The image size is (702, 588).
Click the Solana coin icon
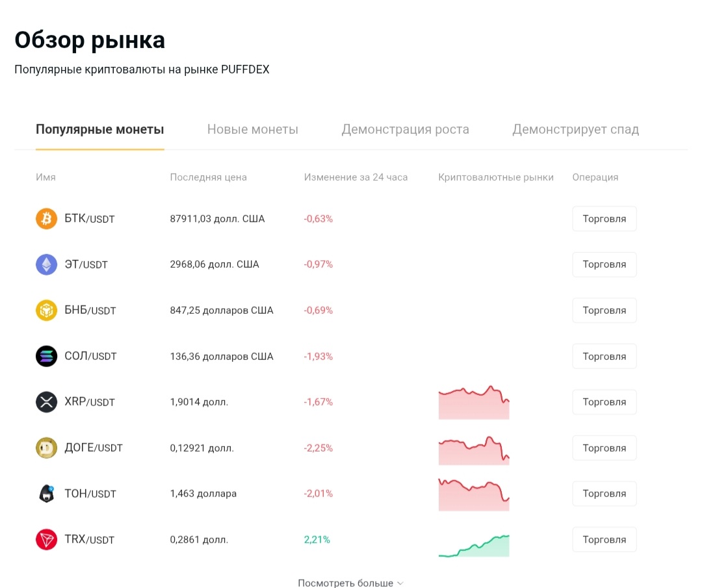click(47, 356)
